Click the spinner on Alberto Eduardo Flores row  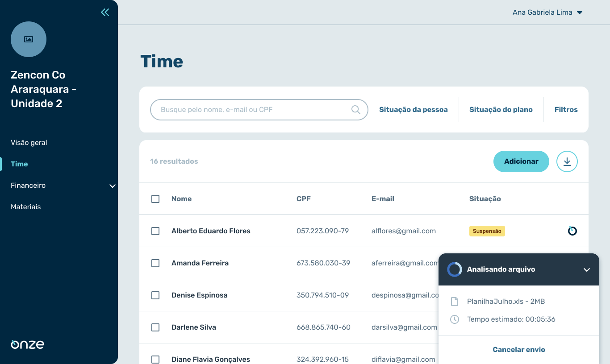572,231
